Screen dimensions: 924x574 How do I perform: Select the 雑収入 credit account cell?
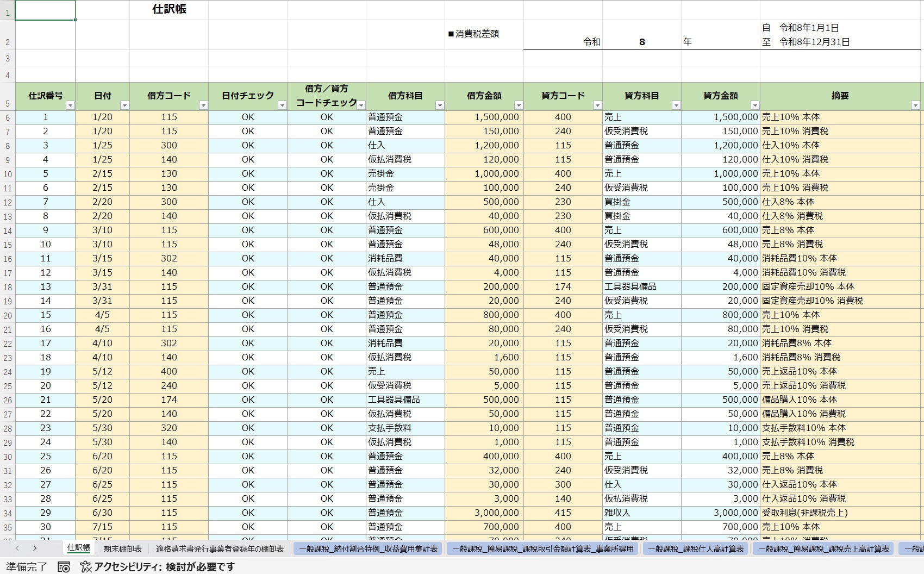[x=642, y=513]
